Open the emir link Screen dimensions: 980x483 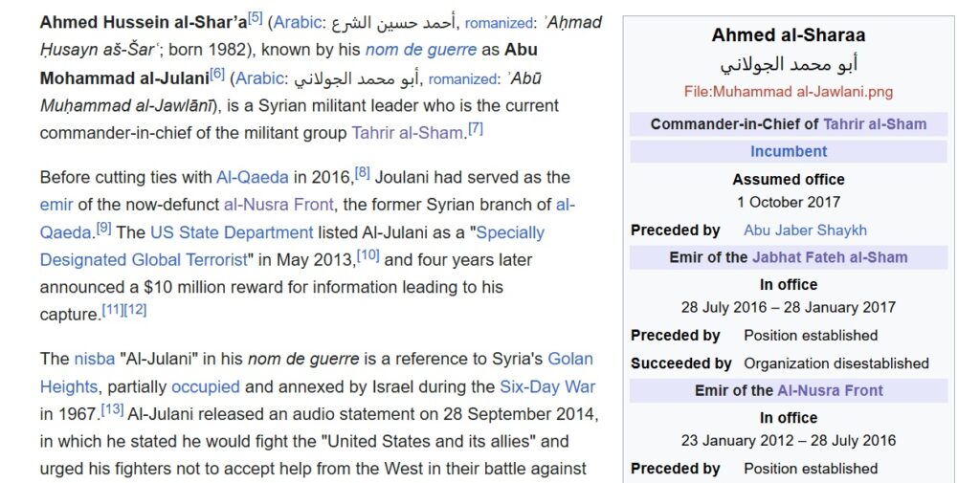56,204
